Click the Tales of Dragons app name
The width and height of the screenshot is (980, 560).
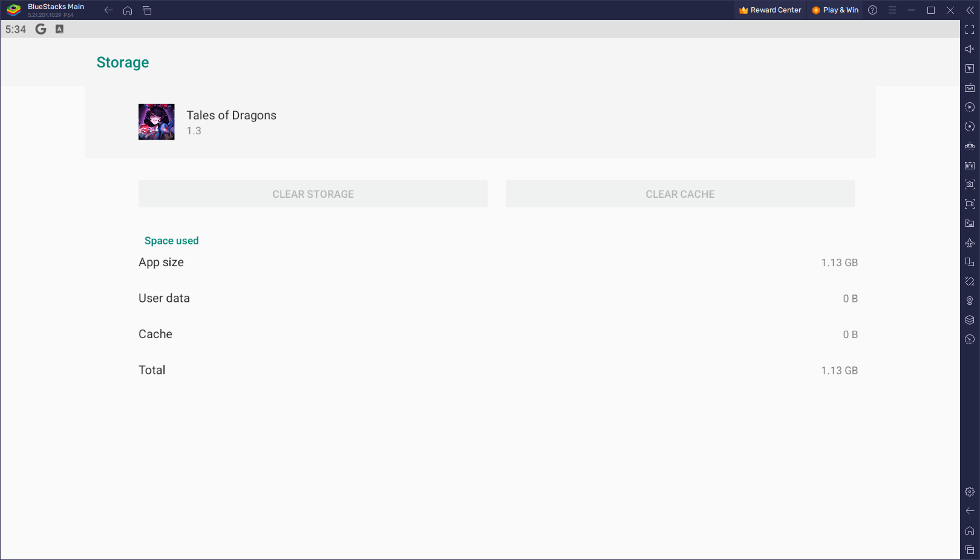pyautogui.click(x=231, y=115)
